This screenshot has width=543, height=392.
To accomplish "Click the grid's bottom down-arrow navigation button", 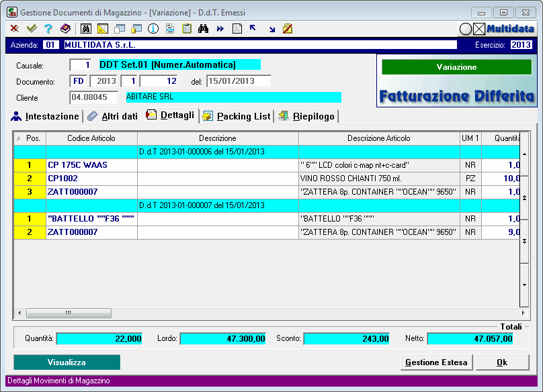I will coord(524,285).
